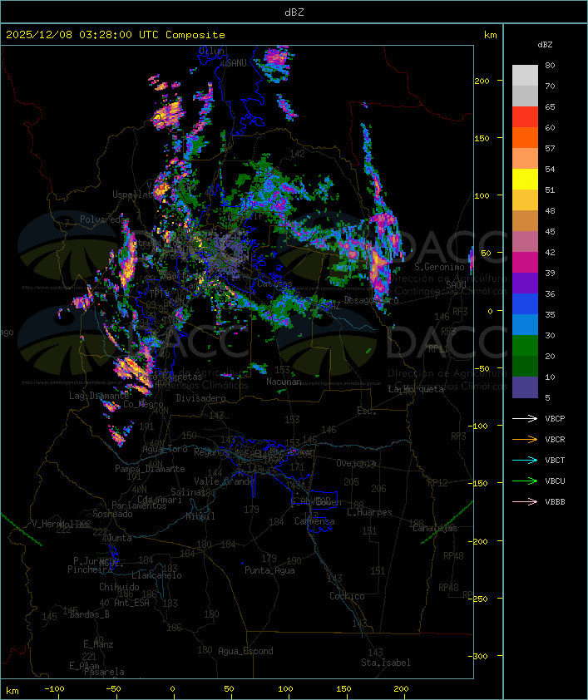Click the legend value 57
588x700 pixels.
550,148
